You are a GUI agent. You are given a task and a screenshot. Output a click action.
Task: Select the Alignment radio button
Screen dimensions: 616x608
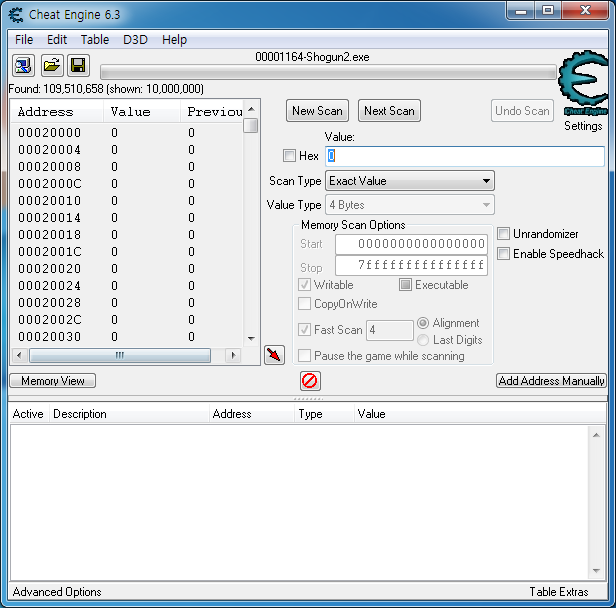click(x=423, y=323)
